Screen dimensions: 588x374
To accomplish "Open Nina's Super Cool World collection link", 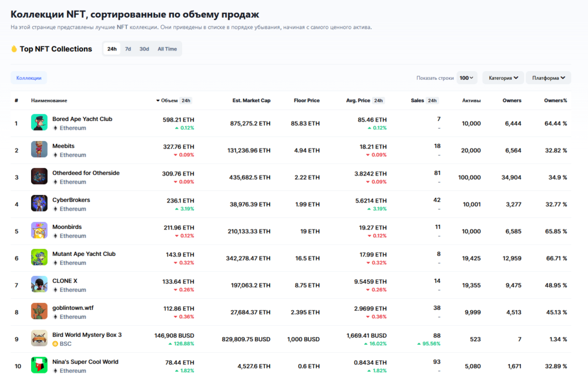I will [x=85, y=362].
